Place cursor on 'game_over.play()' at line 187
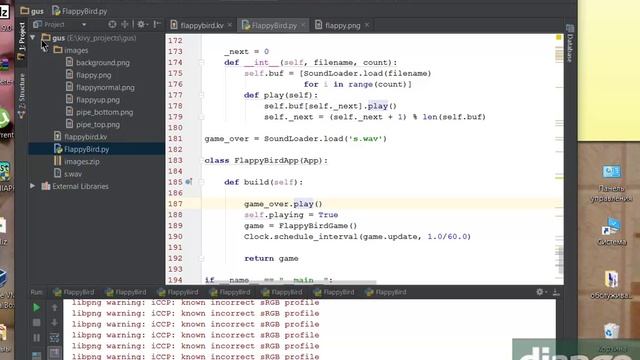 (283, 204)
